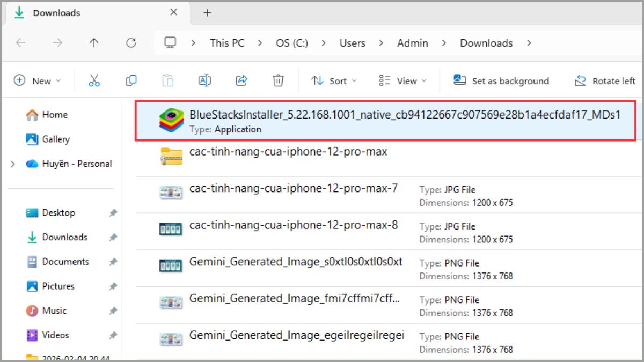The image size is (644, 362).
Task: Go up one folder level
Action: tap(94, 43)
